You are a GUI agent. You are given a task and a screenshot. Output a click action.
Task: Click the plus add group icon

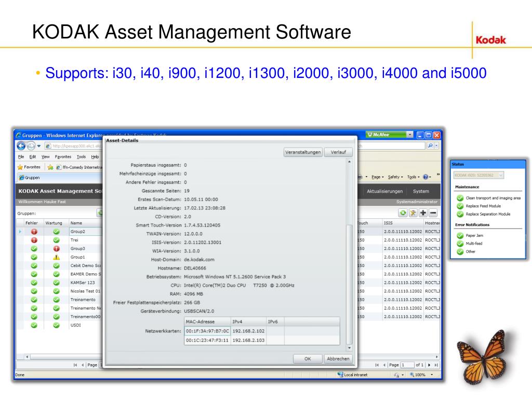tap(423, 212)
